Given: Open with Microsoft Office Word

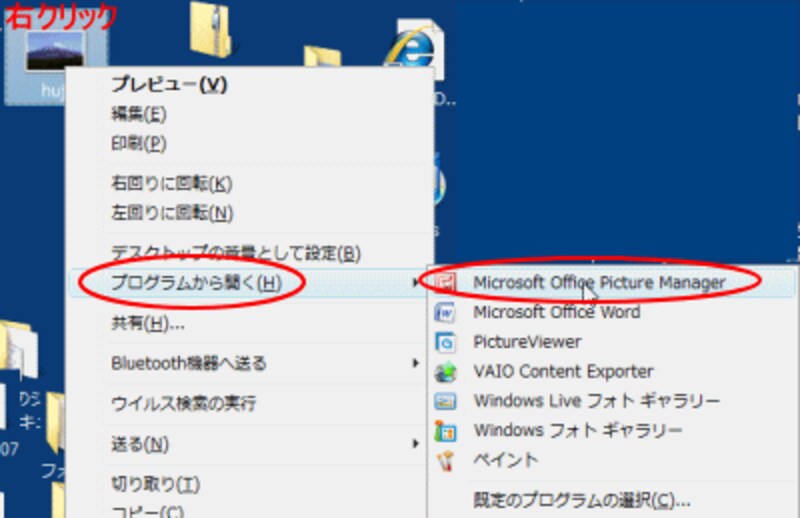Looking at the screenshot, I should coord(557,312).
